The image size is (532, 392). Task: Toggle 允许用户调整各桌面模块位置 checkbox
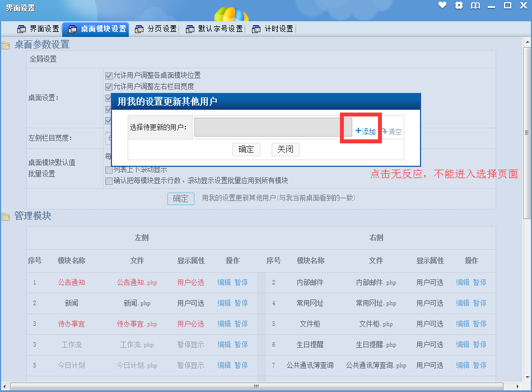[109, 75]
